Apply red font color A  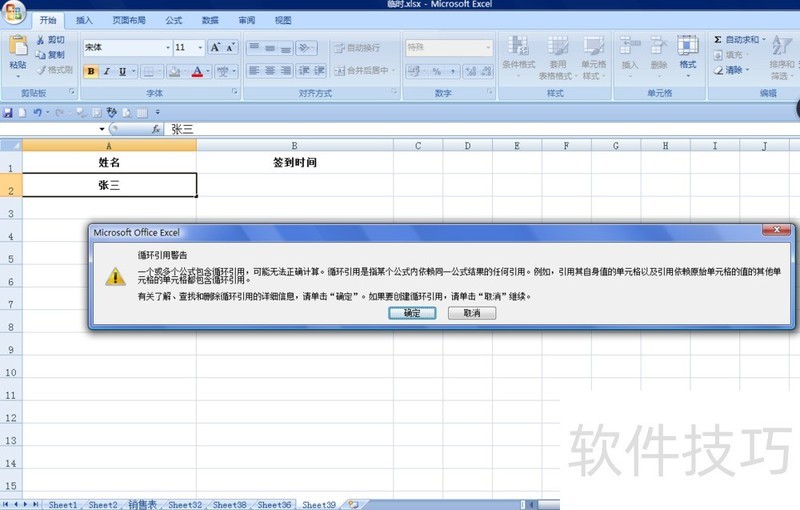[x=197, y=71]
